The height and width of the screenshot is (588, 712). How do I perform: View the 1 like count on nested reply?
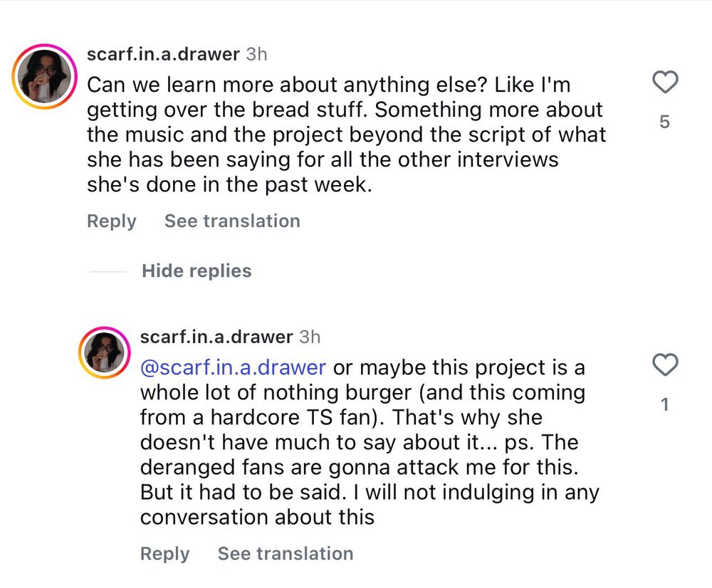click(x=664, y=405)
